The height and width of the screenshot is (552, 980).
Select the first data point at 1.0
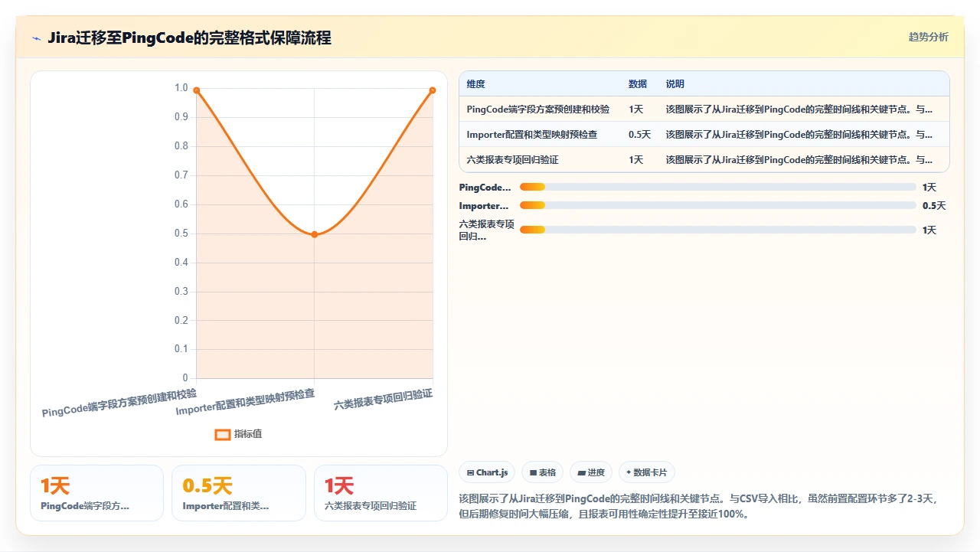coord(197,90)
